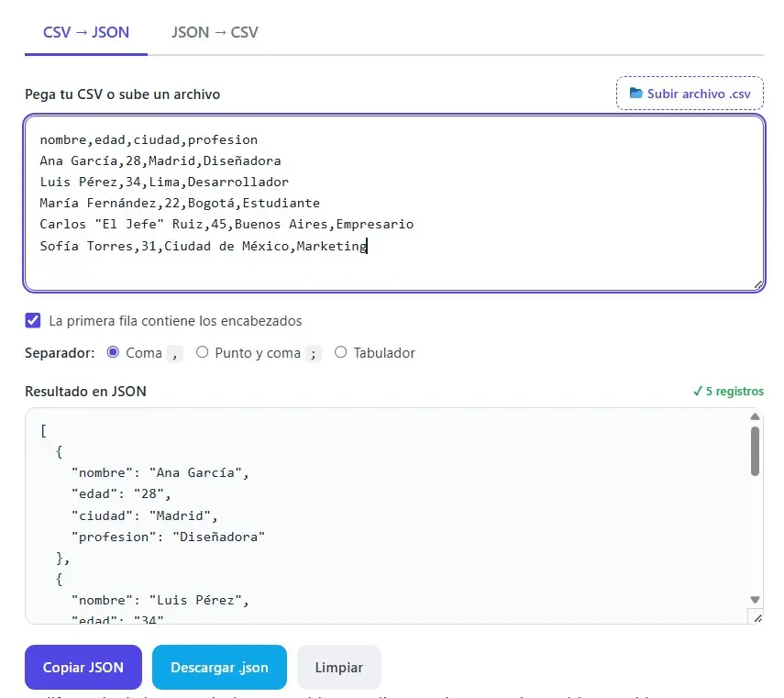Click the scroll down arrow in JSON result
Screen dimensions: 784x698
pyautogui.click(x=755, y=600)
